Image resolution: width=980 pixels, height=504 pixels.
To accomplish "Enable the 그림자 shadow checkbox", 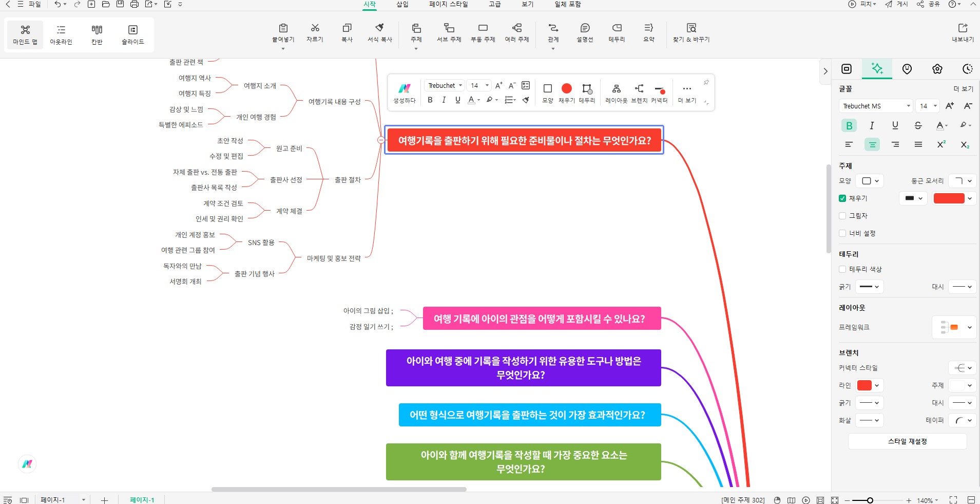I will (x=842, y=216).
